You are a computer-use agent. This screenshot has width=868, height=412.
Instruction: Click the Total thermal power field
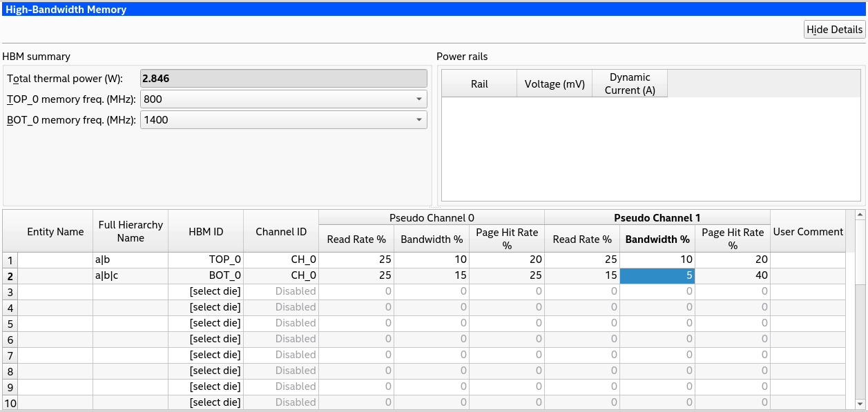coord(283,79)
